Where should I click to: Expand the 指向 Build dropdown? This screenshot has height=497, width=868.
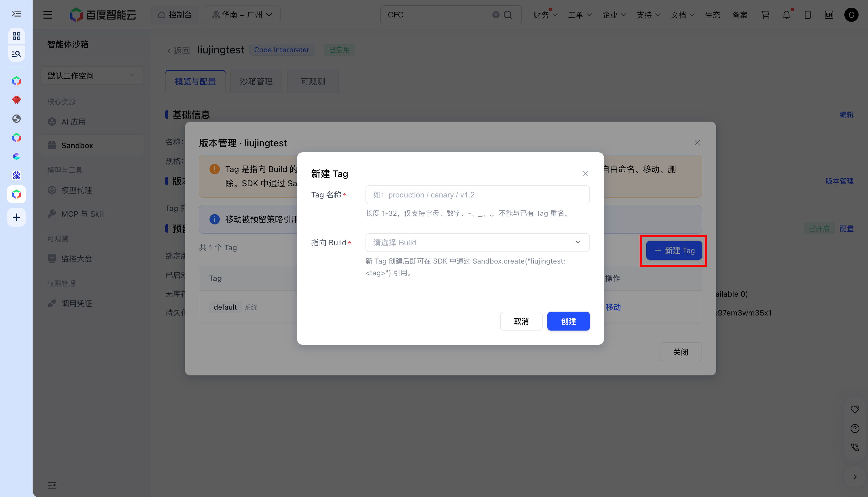(x=477, y=242)
